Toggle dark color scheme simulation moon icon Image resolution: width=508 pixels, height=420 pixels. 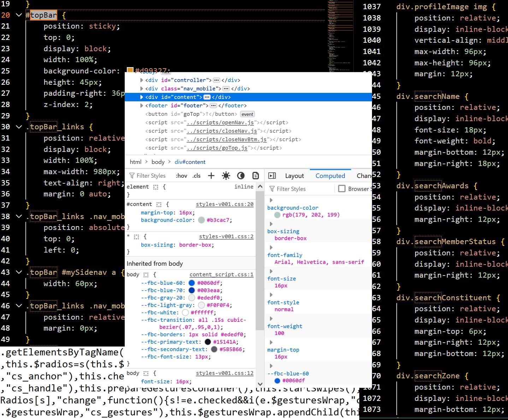pos(241,176)
